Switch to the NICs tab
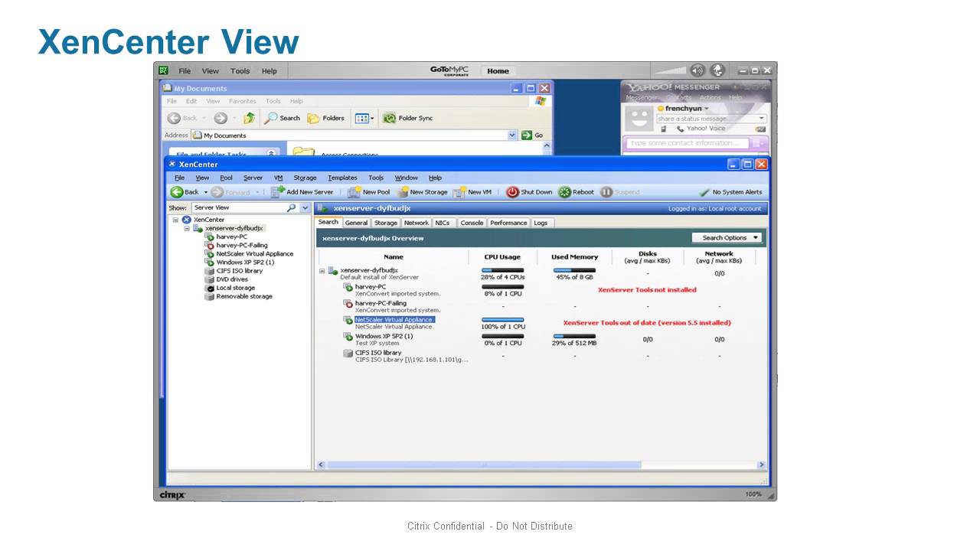This screenshot has width=980, height=551. 443,223
